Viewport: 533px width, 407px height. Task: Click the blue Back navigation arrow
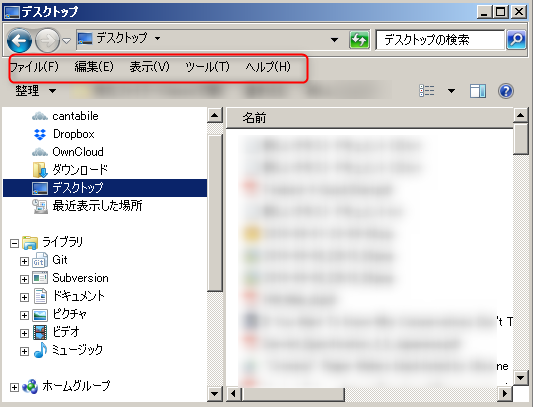point(19,40)
